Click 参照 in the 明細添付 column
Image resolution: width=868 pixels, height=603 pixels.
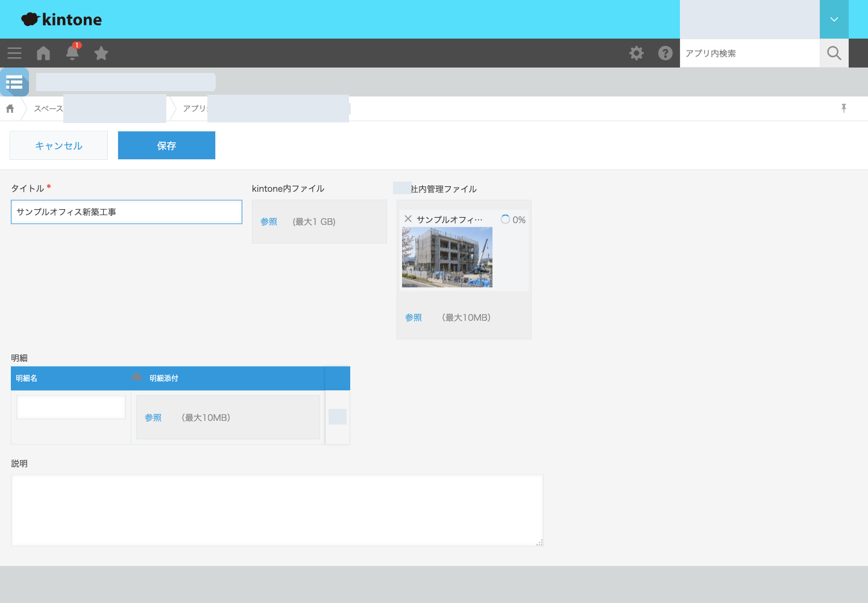pyautogui.click(x=153, y=418)
